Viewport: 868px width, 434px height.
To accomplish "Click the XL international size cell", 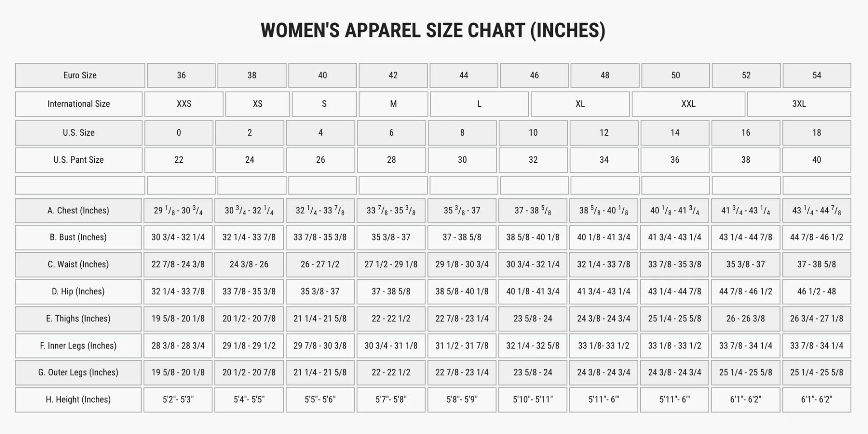I will [580, 104].
